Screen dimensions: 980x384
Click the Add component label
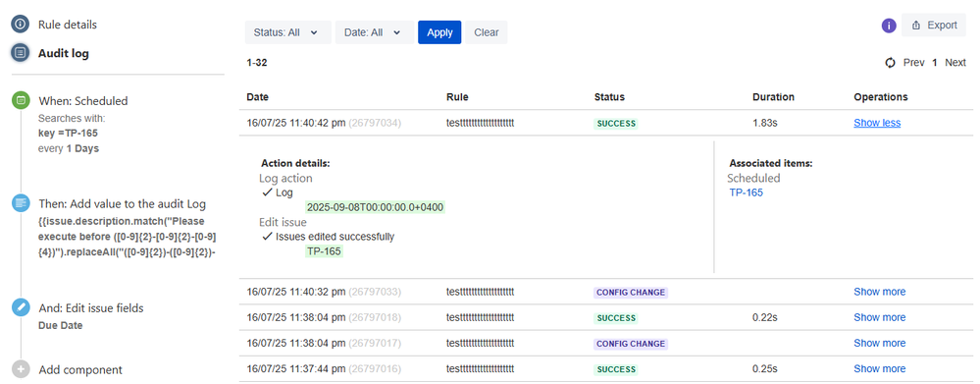(80, 370)
